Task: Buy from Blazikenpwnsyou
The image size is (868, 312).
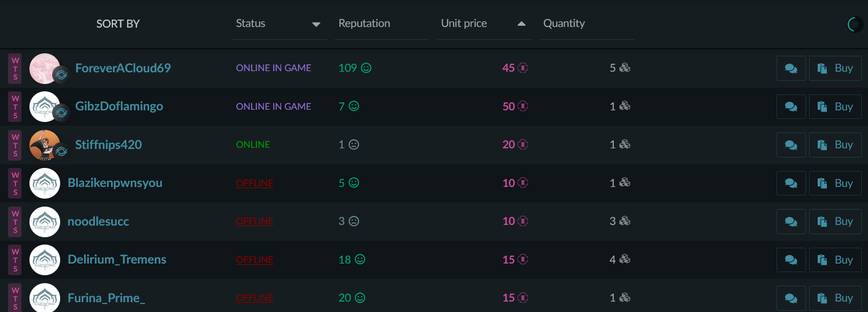Action: coord(835,183)
